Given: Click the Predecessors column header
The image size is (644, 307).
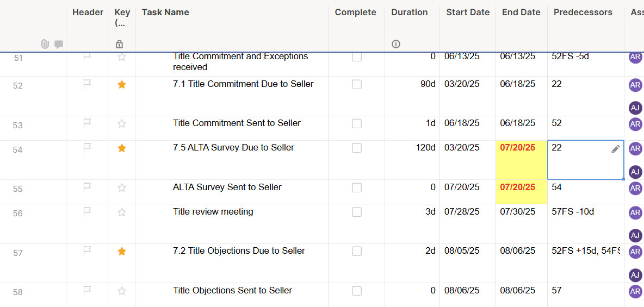Looking at the screenshot, I should pos(583,12).
